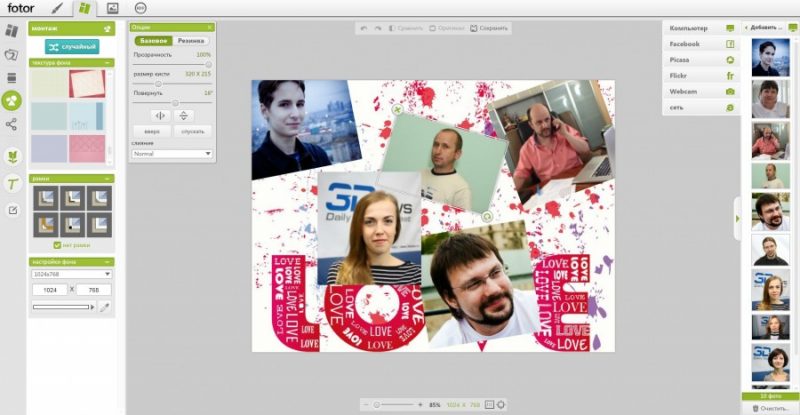This screenshot has width=800, height=415.
Task: Open the 1024x768 size dropdown
Action: [x=71, y=274]
